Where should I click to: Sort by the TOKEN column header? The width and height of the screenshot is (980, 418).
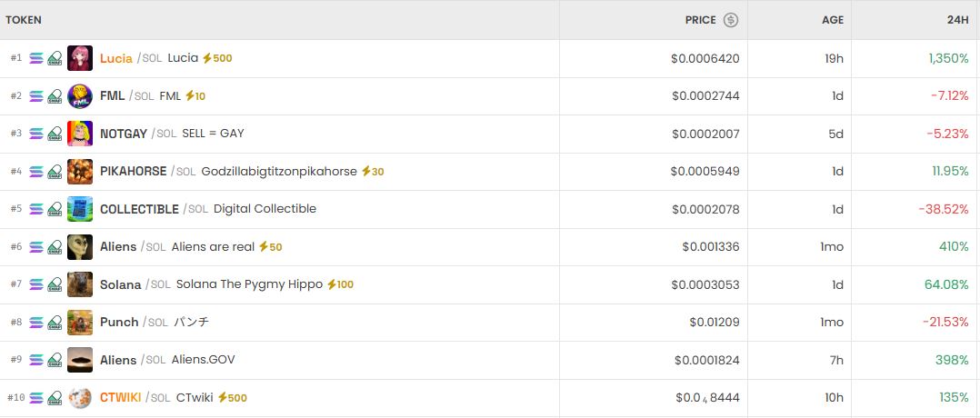pyautogui.click(x=24, y=20)
